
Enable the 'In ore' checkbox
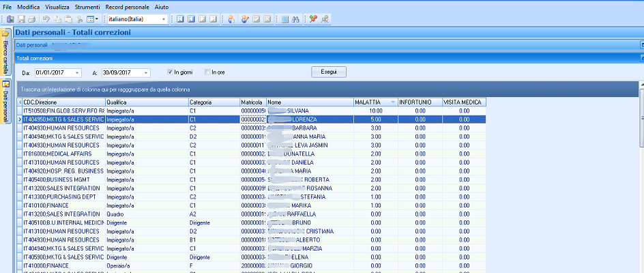[208, 72]
